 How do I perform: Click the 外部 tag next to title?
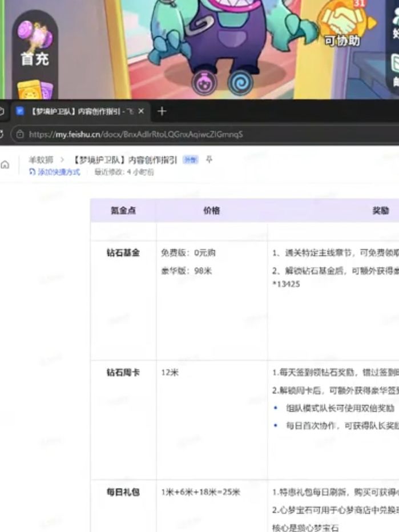pyautogui.click(x=190, y=160)
